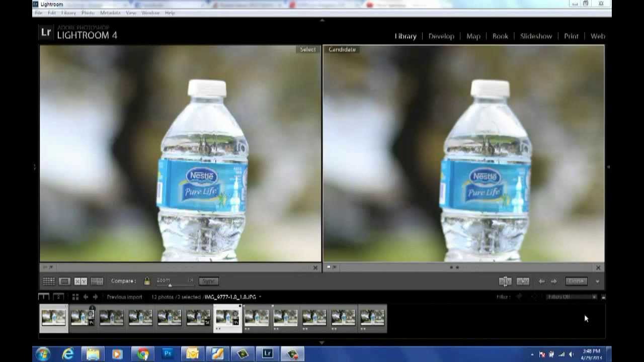Open Windows Media Player from taskbar
The height and width of the screenshot is (362, 644).
[x=117, y=354]
